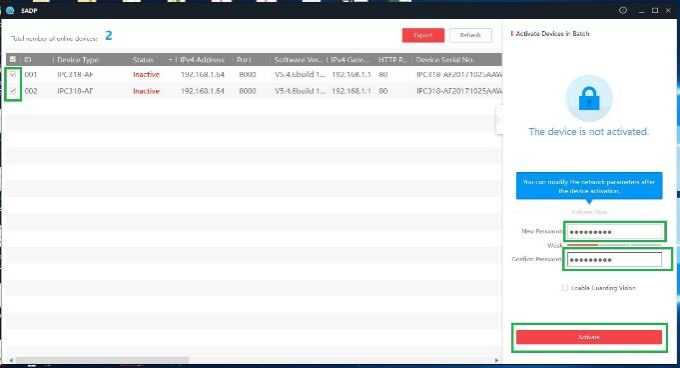The image size is (680, 368).
Task: Sort by the Status column arrow
Action: pos(170,60)
